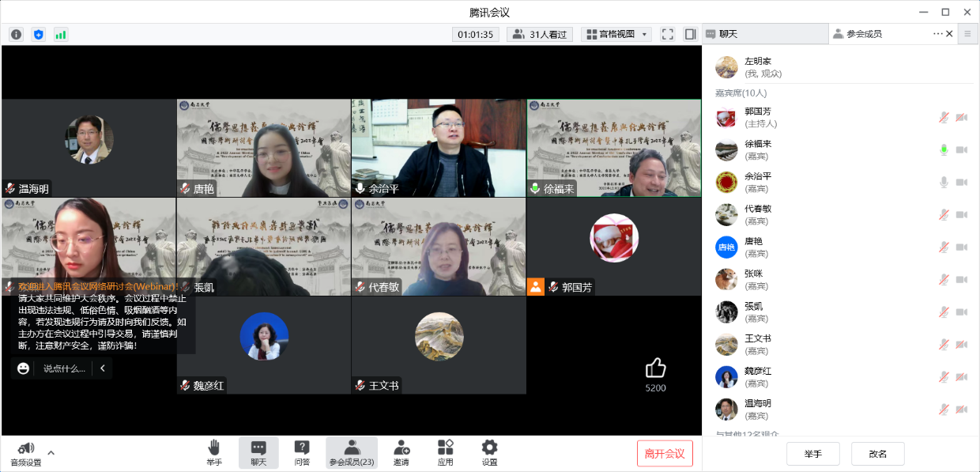Check the green network signal icon
The height and width of the screenshot is (472, 980).
click(x=60, y=34)
